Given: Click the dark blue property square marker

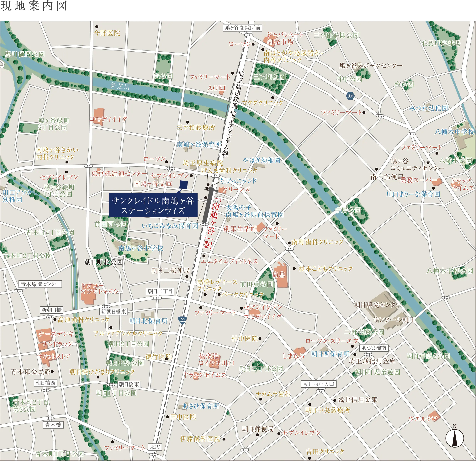Looking at the screenshot, I should (x=184, y=185).
